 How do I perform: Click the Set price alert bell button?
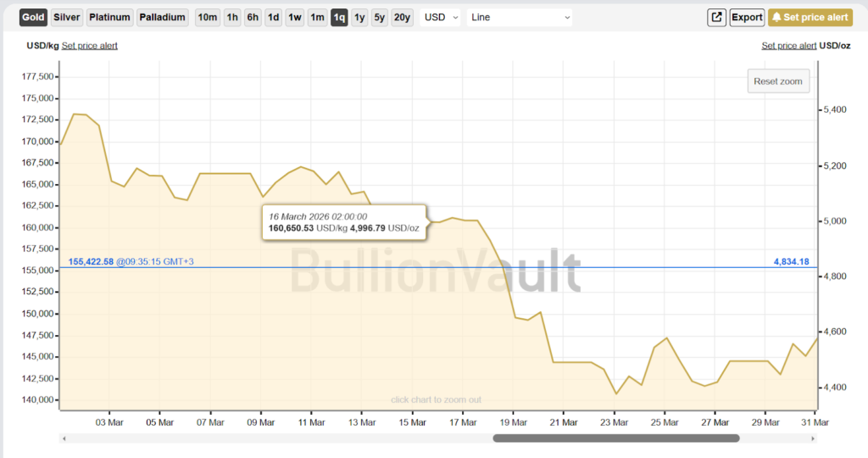810,17
